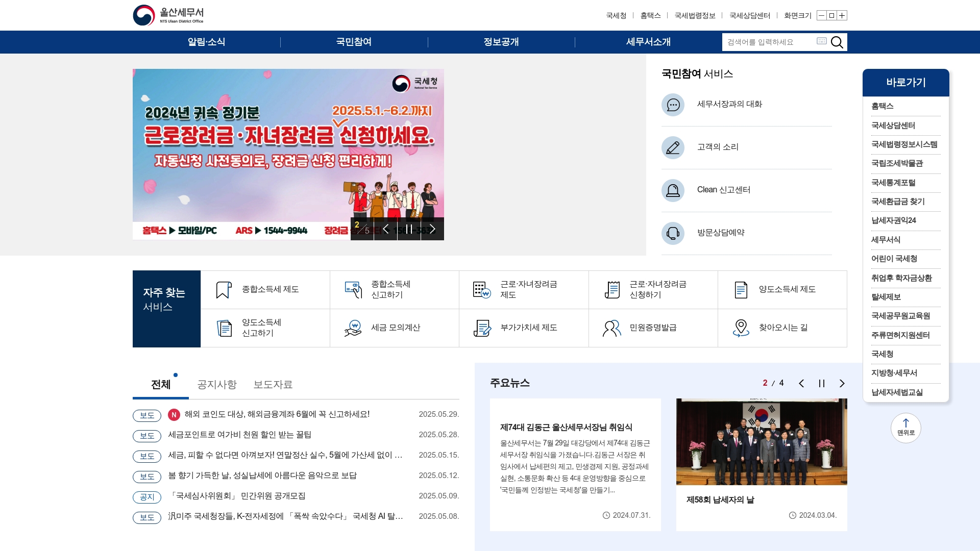Click the 민원증명발급 people icon

(611, 328)
